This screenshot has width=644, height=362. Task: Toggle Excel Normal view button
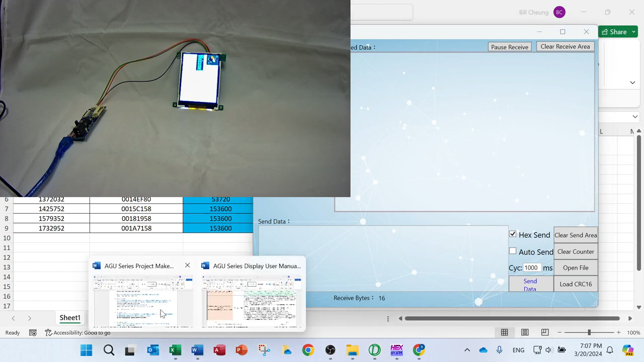504,332
